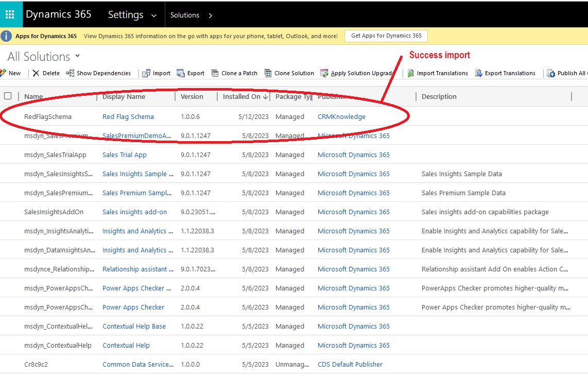Sort by Package Type column header
The height and width of the screenshot is (377, 588).
[293, 96]
